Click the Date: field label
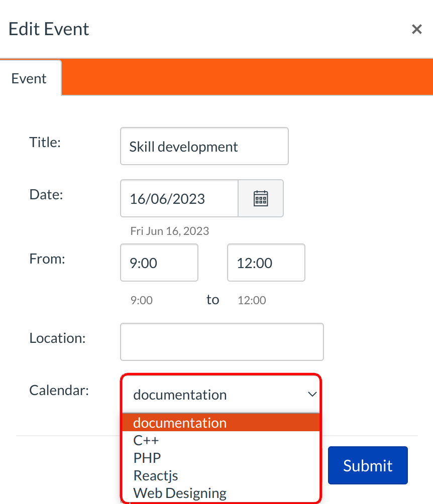The image size is (433, 504). pyautogui.click(x=46, y=194)
